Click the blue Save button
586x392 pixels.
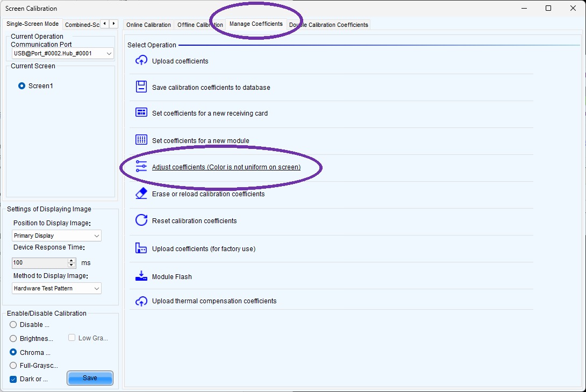coord(90,378)
